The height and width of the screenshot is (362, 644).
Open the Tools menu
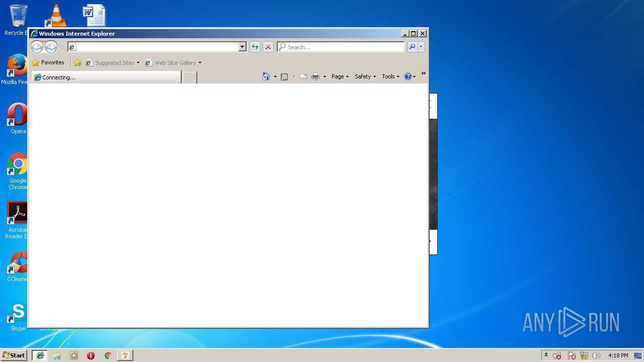click(x=391, y=76)
